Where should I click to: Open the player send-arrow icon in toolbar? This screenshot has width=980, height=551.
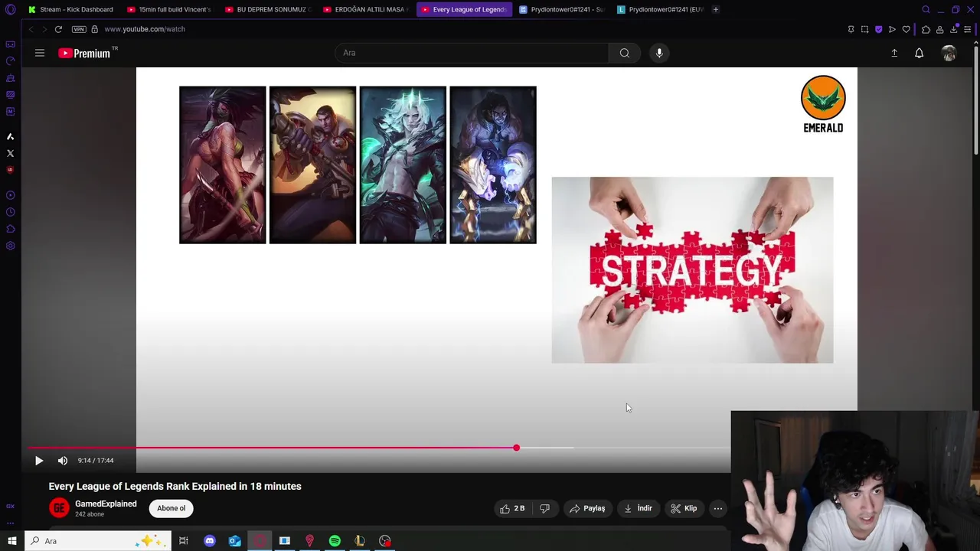click(x=892, y=29)
